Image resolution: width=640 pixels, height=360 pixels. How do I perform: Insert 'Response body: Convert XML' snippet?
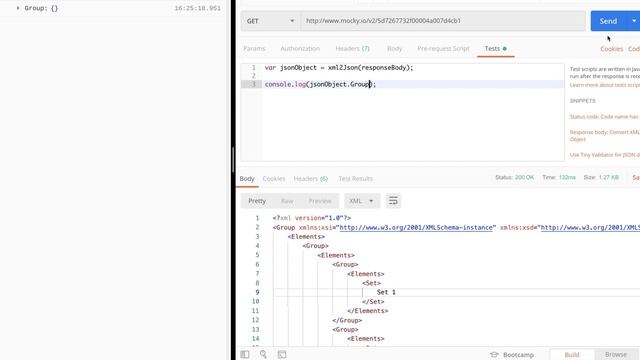pyautogui.click(x=604, y=136)
